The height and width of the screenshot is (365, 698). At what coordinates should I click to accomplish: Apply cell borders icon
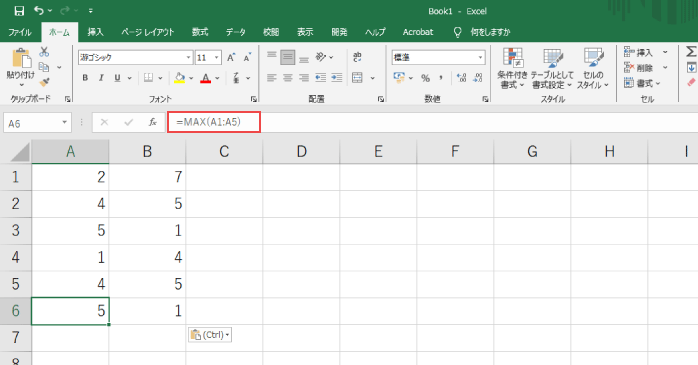click(148, 78)
